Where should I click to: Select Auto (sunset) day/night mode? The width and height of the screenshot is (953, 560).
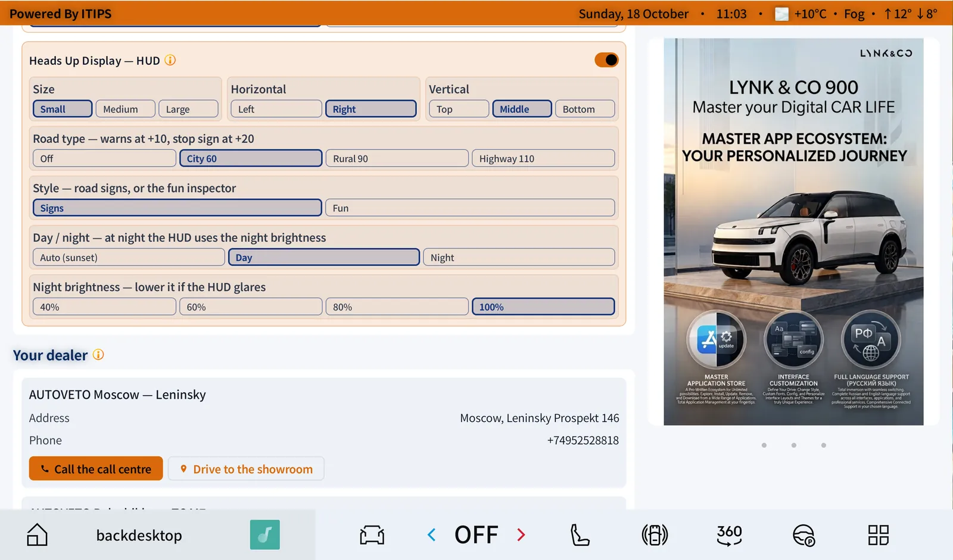(x=129, y=257)
